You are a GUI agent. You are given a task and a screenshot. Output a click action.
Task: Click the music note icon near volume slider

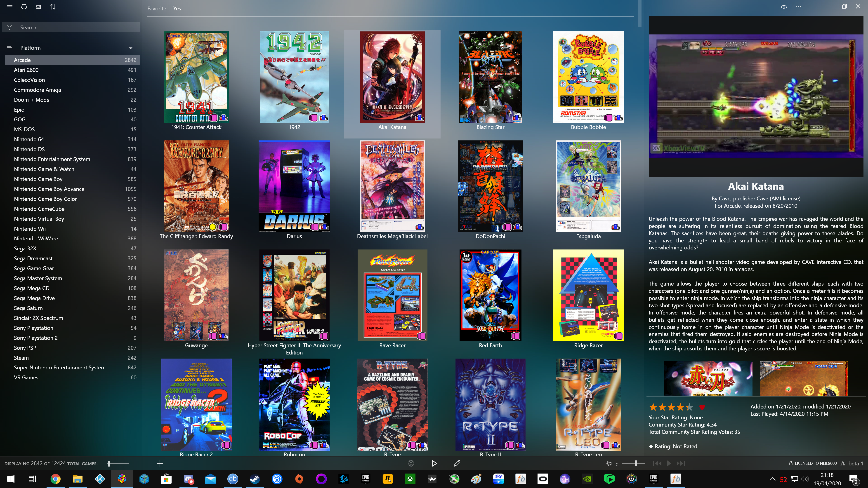coord(609,463)
